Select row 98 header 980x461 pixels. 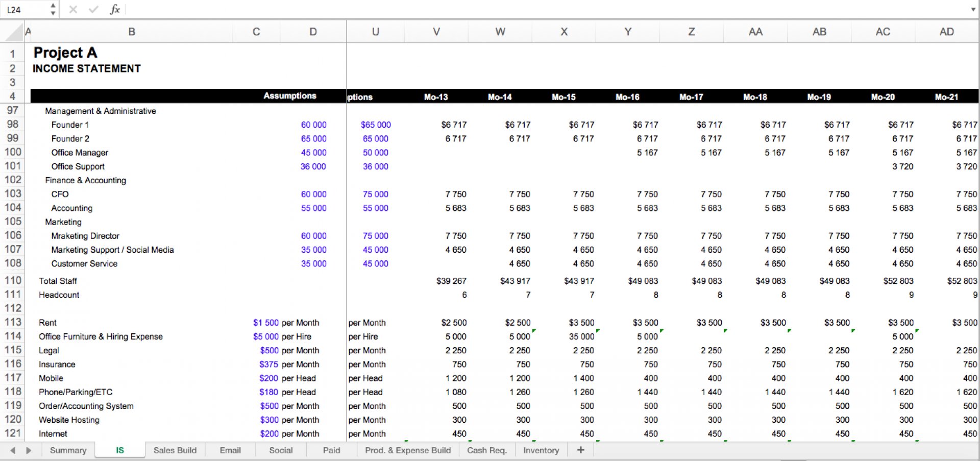tap(12, 125)
